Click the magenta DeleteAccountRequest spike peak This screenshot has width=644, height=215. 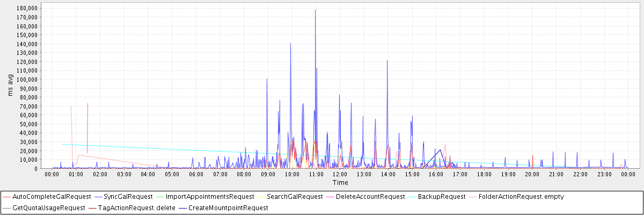pos(87,104)
